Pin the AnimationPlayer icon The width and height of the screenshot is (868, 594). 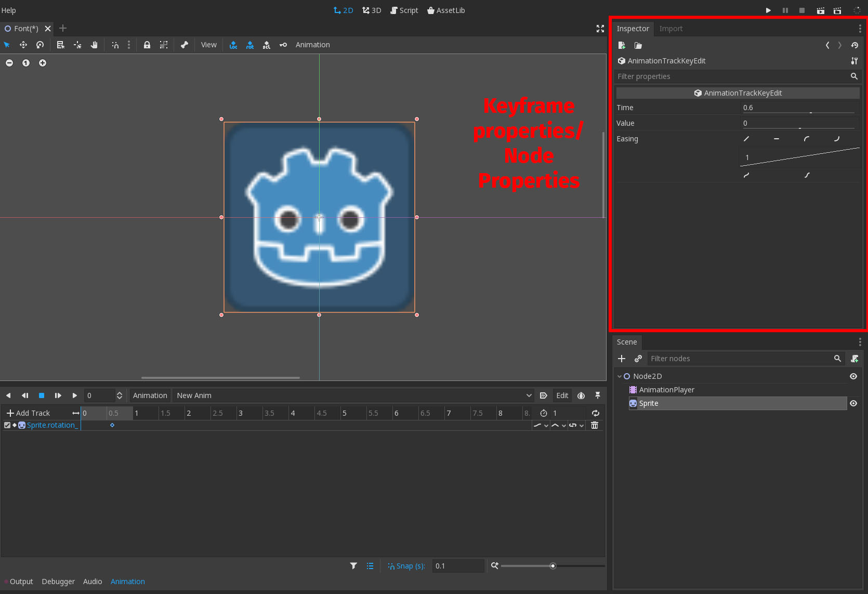(x=598, y=395)
